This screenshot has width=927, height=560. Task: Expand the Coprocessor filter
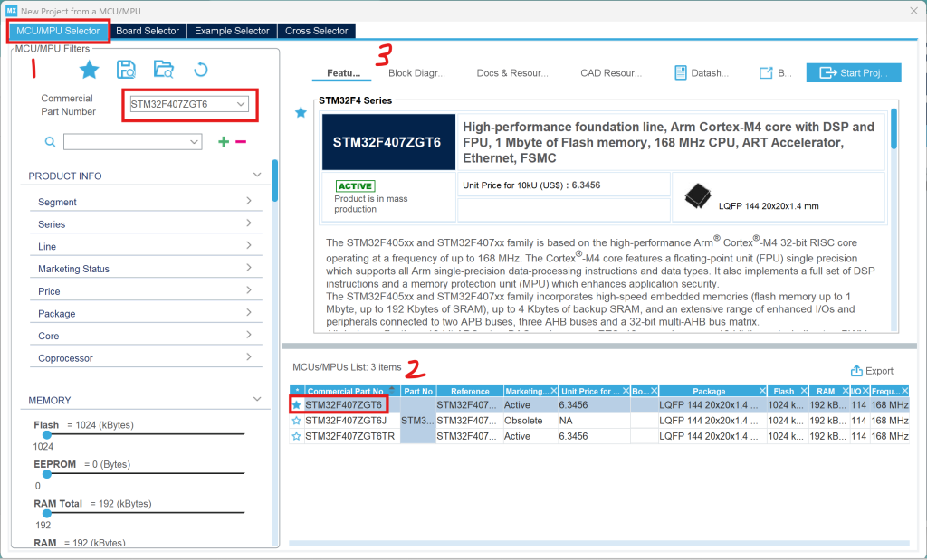249,356
